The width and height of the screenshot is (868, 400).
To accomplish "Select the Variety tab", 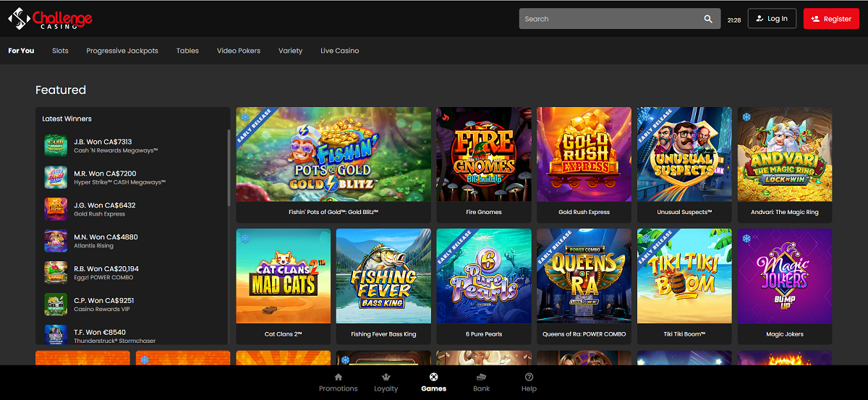I will click(290, 51).
